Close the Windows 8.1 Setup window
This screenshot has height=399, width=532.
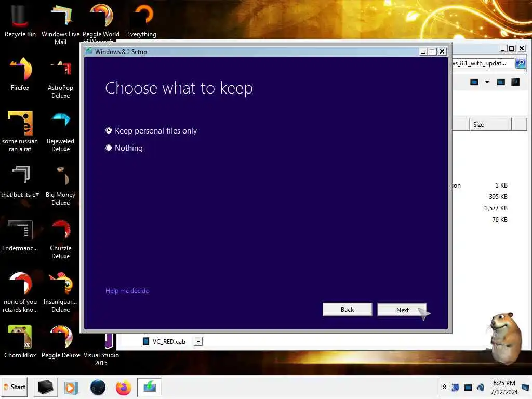click(x=442, y=51)
